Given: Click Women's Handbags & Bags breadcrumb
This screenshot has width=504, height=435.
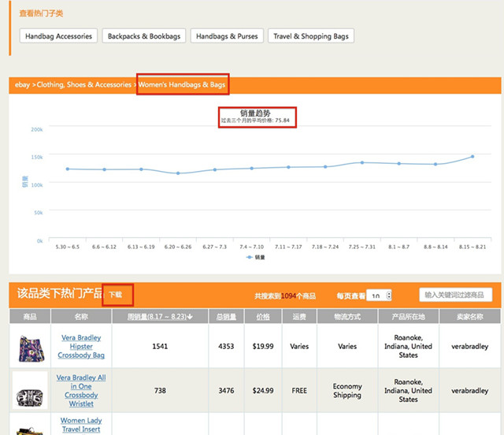Looking at the screenshot, I should click(183, 84).
